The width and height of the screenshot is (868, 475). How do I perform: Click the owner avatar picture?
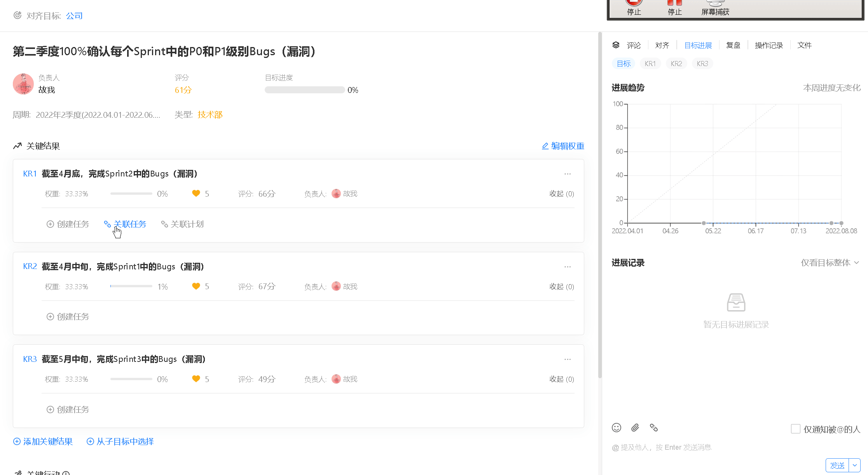(x=23, y=84)
